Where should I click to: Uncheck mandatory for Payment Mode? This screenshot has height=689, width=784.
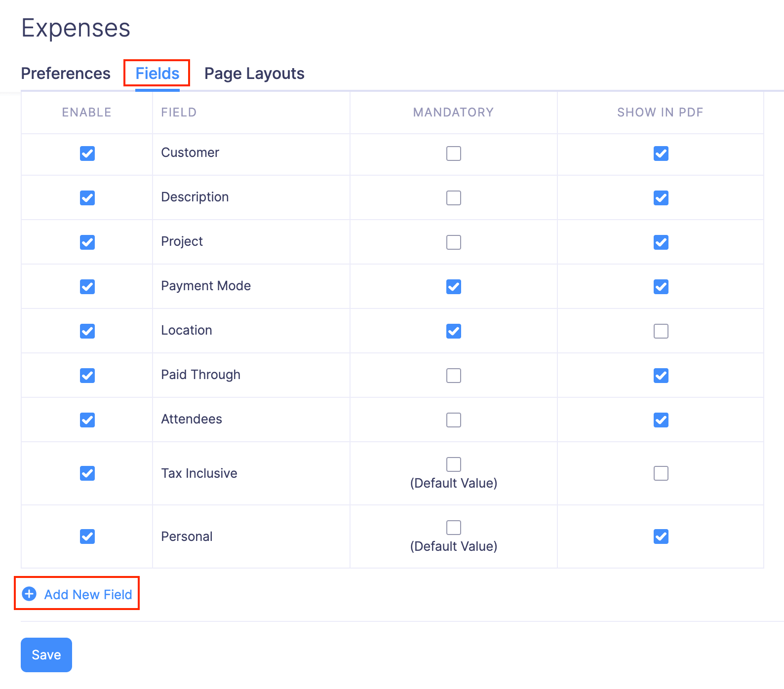point(453,286)
